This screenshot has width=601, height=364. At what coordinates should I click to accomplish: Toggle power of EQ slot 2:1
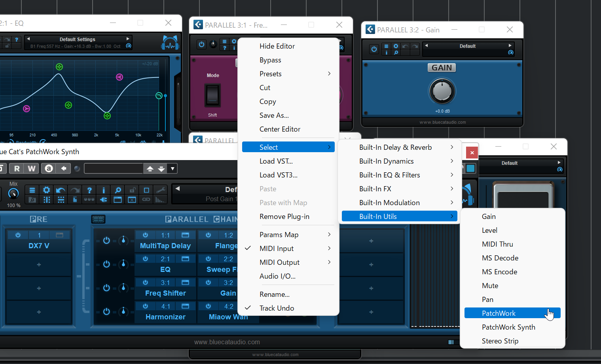[x=145, y=258]
